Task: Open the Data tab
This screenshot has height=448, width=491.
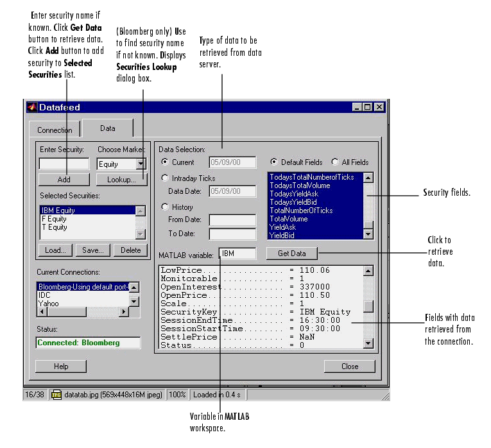Action: [107, 128]
